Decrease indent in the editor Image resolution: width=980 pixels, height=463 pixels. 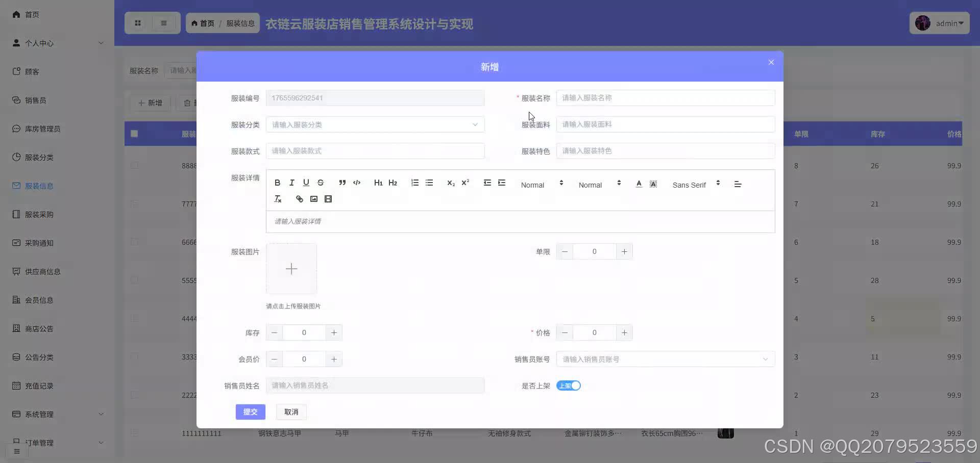pyautogui.click(x=487, y=183)
